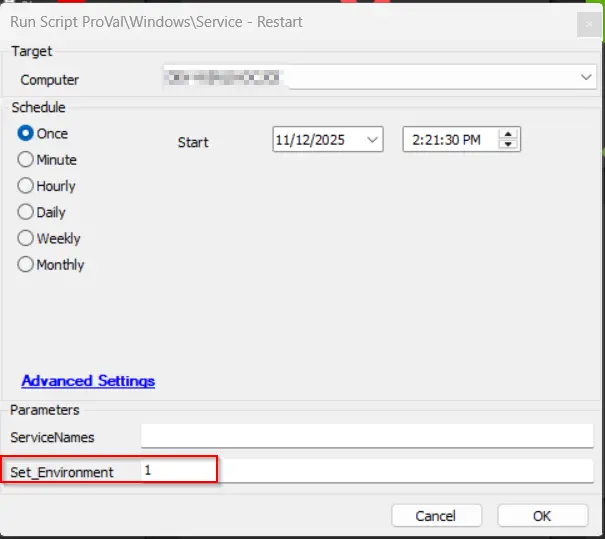Expand the Start date calendar dropdown
Image resolution: width=605 pixels, height=539 pixels.
click(373, 140)
